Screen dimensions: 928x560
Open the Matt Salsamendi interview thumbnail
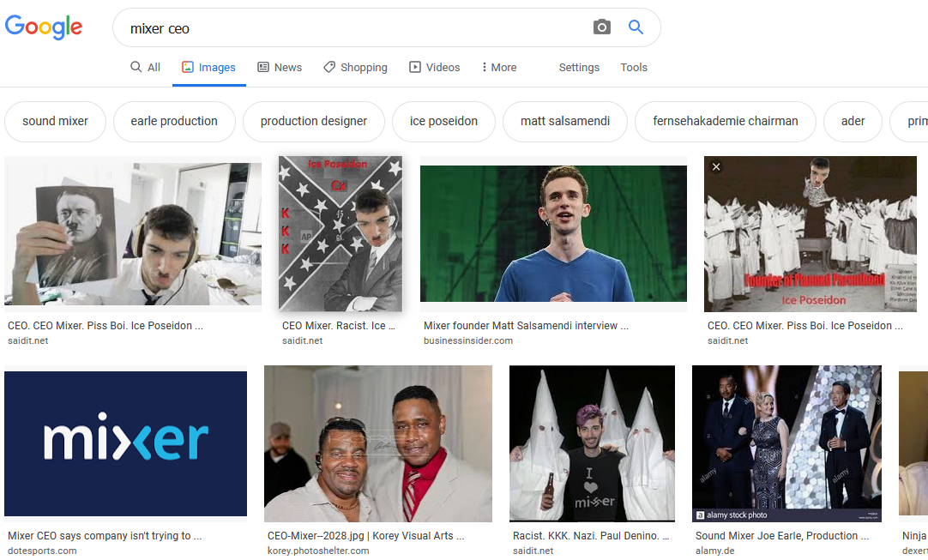tap(553, 234)
